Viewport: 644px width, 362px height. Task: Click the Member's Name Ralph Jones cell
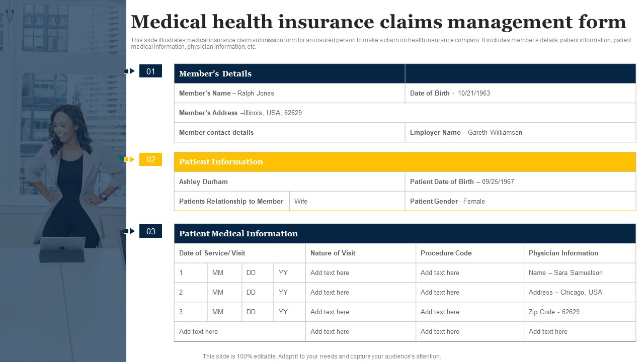pos(289,93)
